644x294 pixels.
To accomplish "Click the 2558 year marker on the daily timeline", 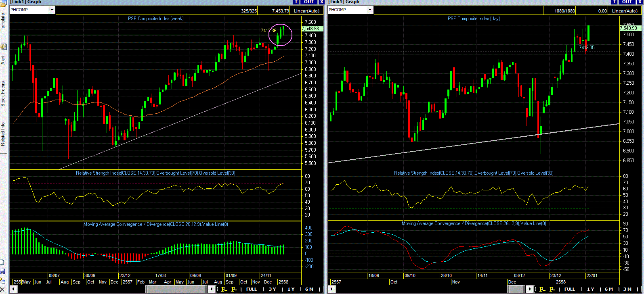I will 560,282.
